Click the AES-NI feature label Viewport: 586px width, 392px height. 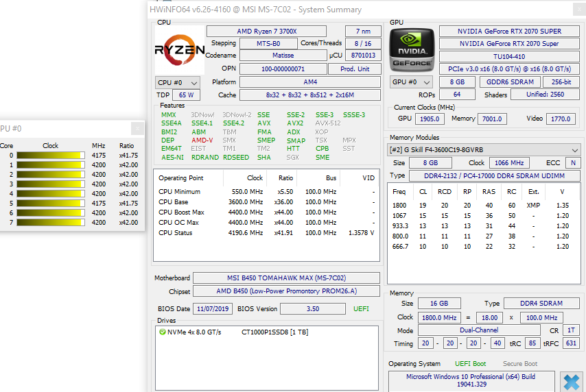pos(172,158)
